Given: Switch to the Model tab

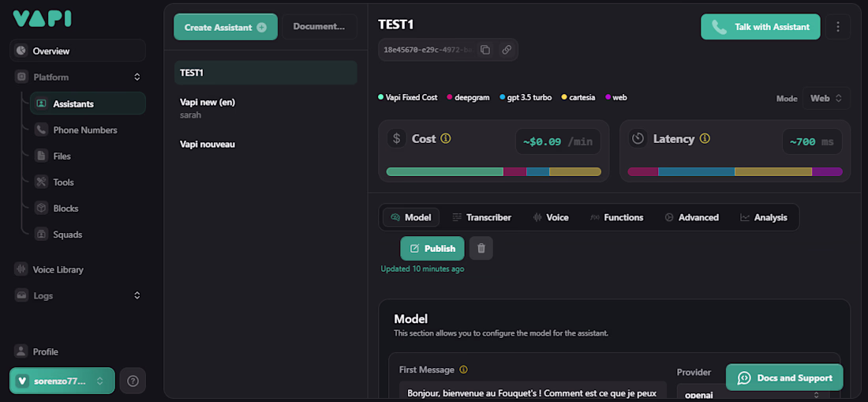Looking at the screenshot, I should tap(411, 218).
